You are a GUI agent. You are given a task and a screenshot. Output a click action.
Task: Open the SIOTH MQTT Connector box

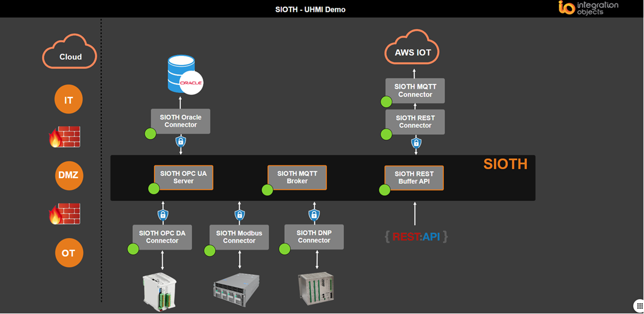tap(415, 91)
